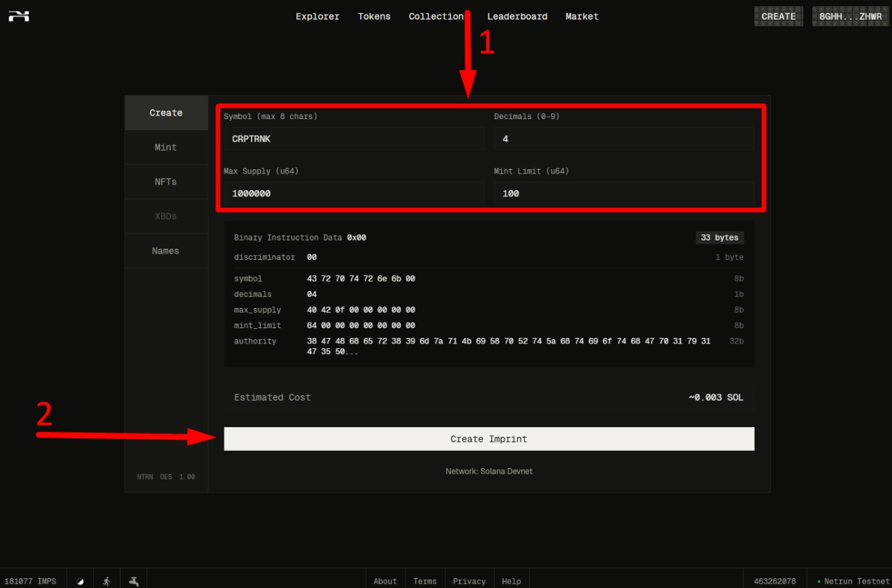This screenshot has height=588, width=892.
Task: Click the 181077 IMPS balance
Action: pos(31,581)
